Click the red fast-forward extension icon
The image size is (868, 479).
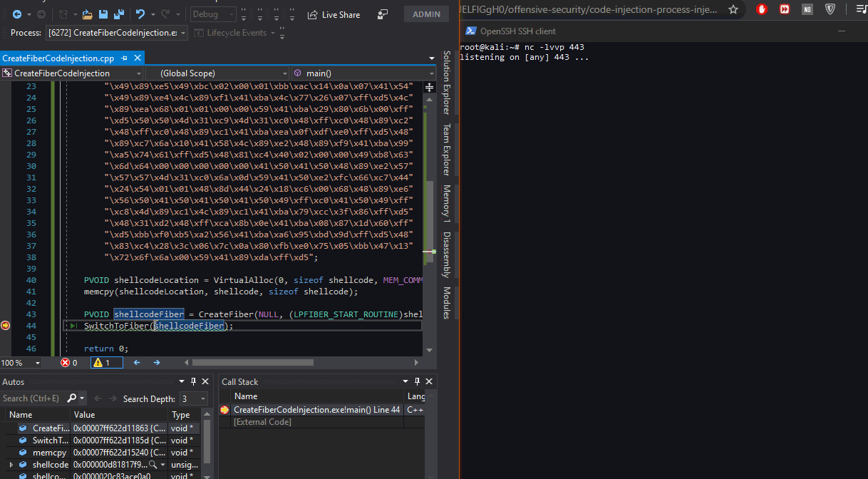tap(784, 9)
